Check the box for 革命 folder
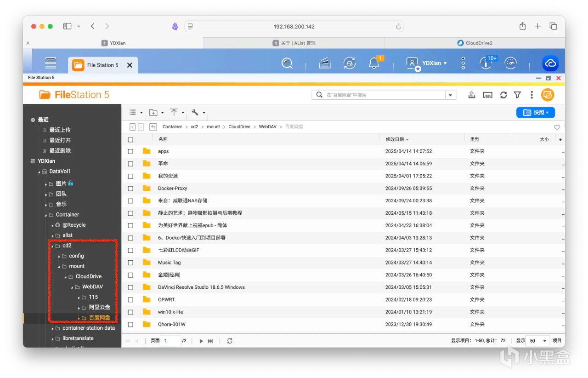The height and width of the screenshot is (378, 588). click(130, 164)
